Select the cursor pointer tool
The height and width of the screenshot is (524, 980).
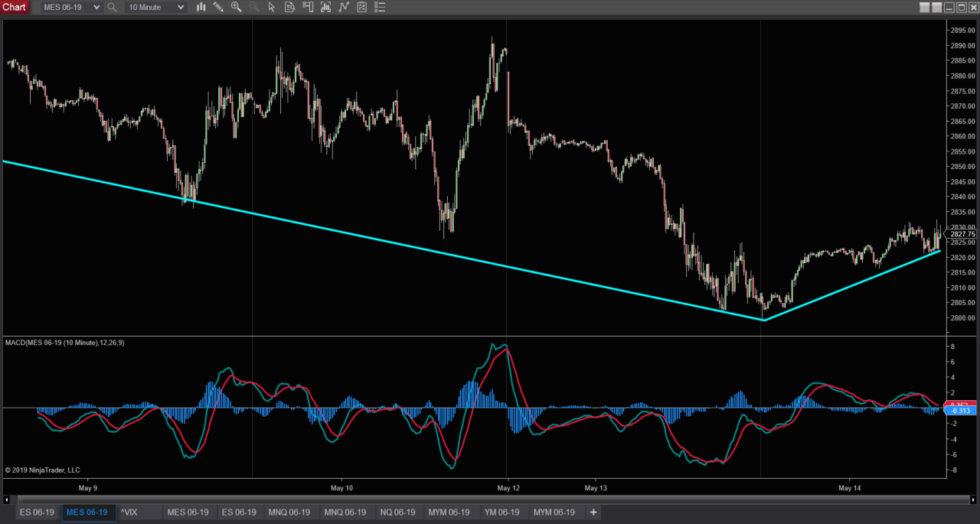272,7
